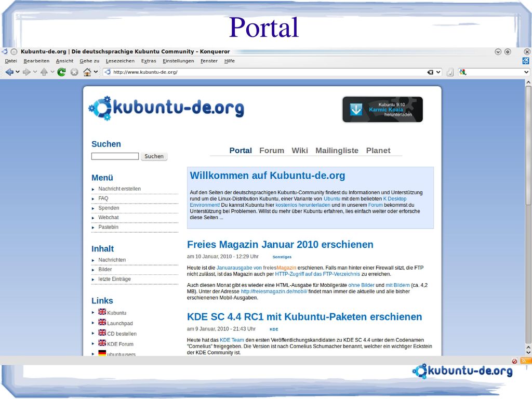Click the small page icon right of address bar
This screenshot has height=399, width=532.
(450, 72)
